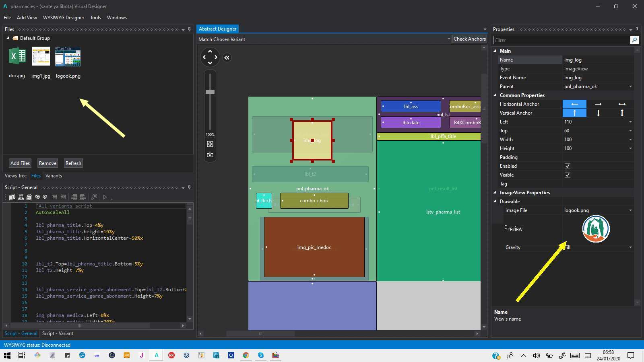
Task: Pin the Script - General panel
Action: click(189, 187)
